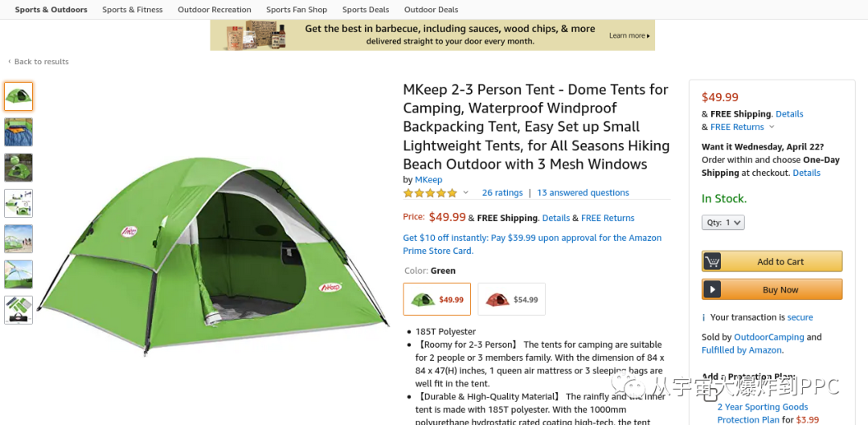Open the Outdoor Deals menu item
The width and height of the screenshot is (868, 425).
click(432, 10)
